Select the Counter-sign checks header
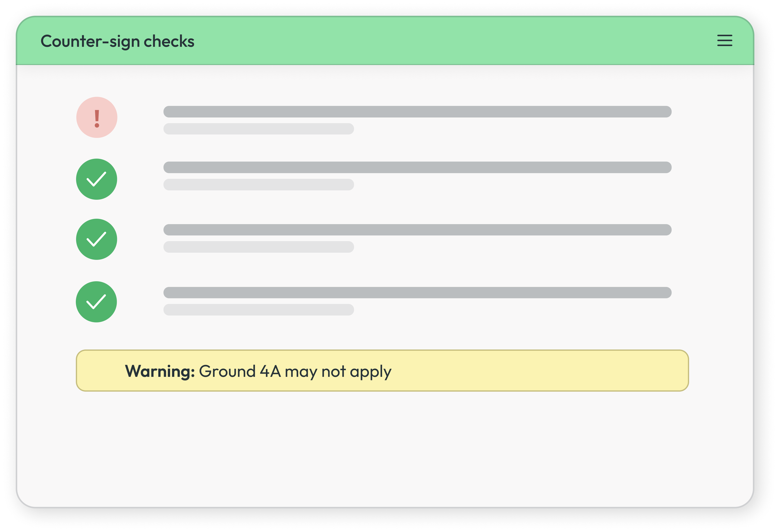Screen dimensions: 778x532 (x=117, y=41)
